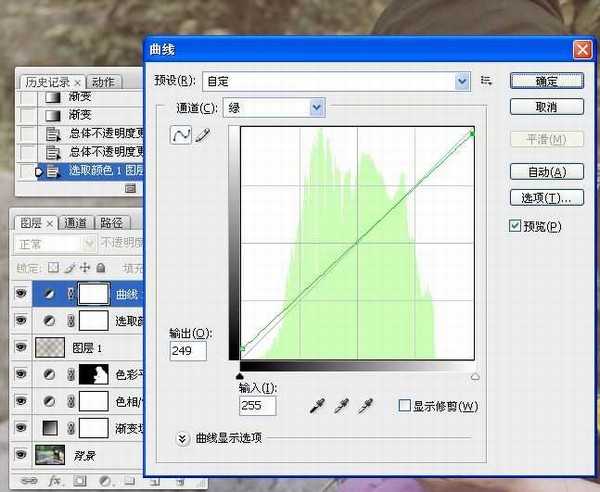Switch to the 通道 tab in Layers panel
The image size is (600, 492).
pyautogui.click(x=76, y=223)
